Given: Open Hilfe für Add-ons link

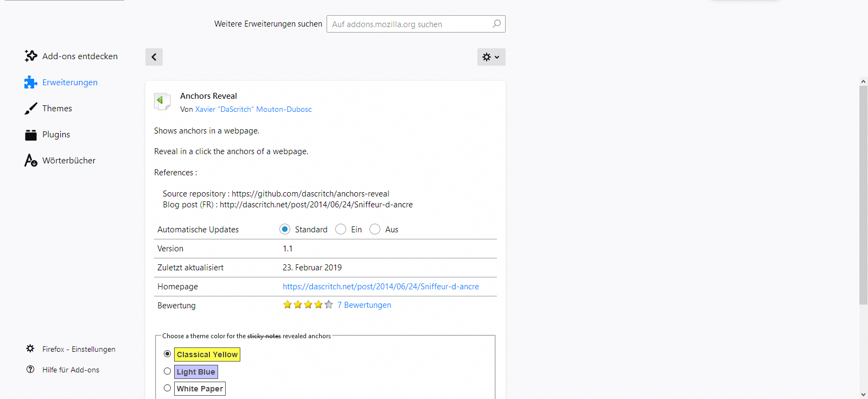Looking at the screenshot, I should [71, 370].
